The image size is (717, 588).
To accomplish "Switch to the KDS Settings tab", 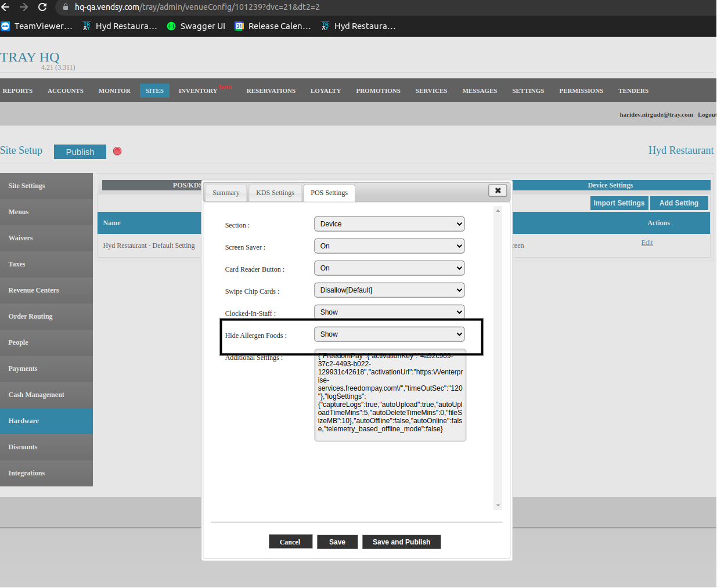I will coord(275,193).
